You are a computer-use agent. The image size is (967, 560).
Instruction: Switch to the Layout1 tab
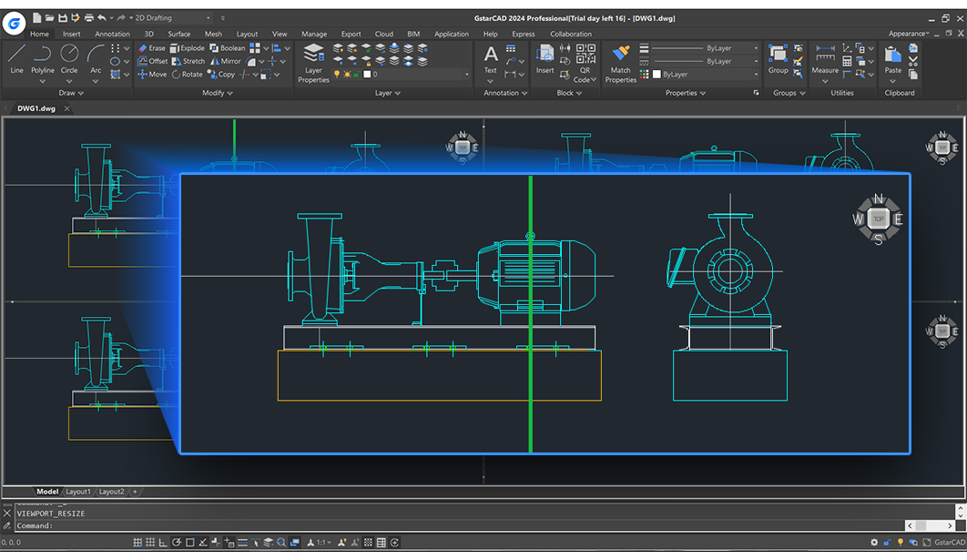click(x=78, y=491)
